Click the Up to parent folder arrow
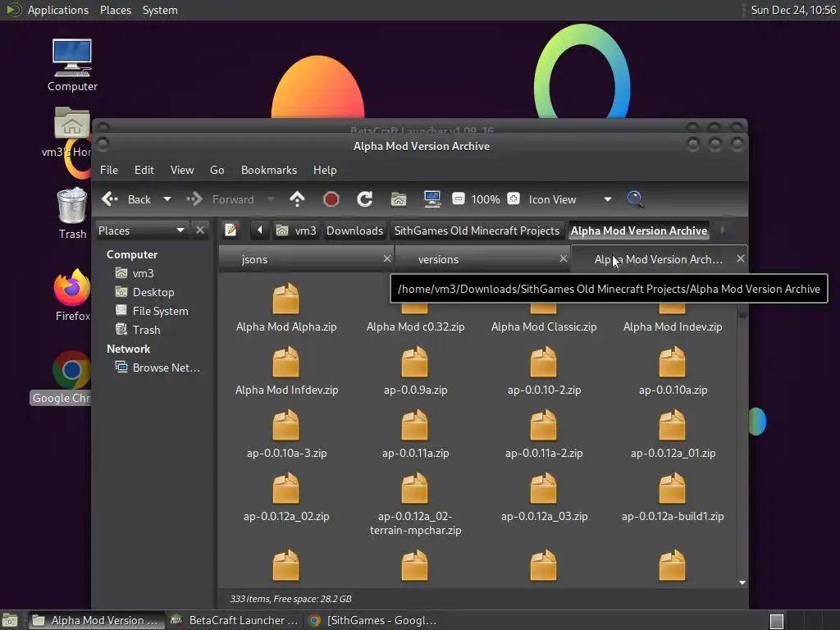840x630 pixels. [x=297, y=199]
